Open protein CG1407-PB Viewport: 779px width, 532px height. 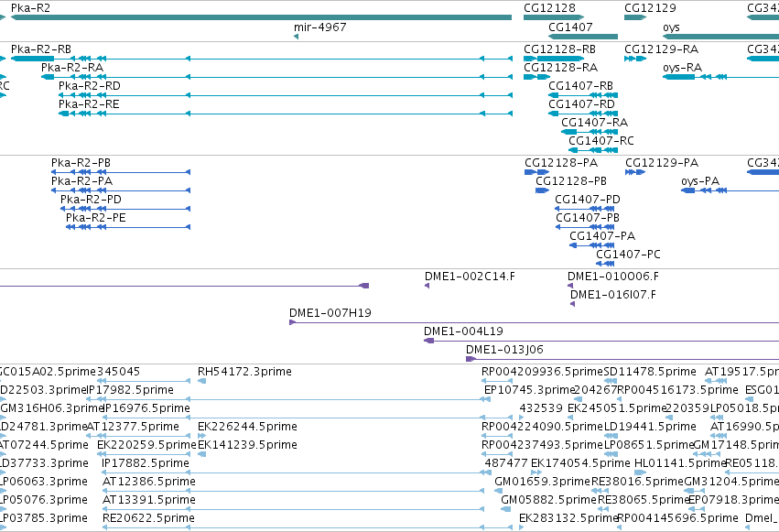(x=588, y=218)
